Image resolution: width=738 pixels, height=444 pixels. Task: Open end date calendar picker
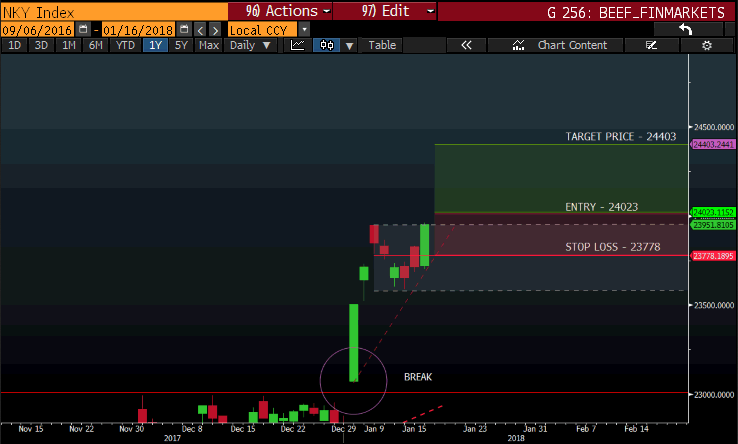[x=182, y=30]
